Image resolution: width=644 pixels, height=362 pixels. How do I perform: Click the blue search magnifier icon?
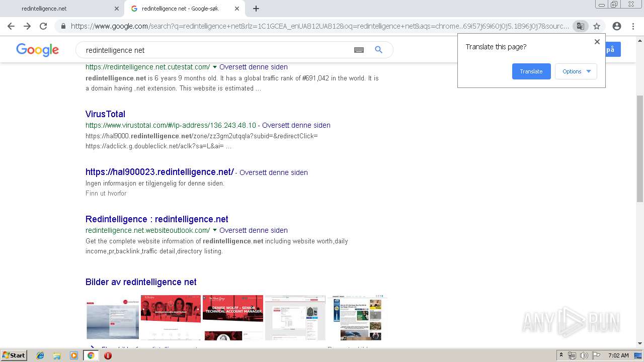[379, 50]
